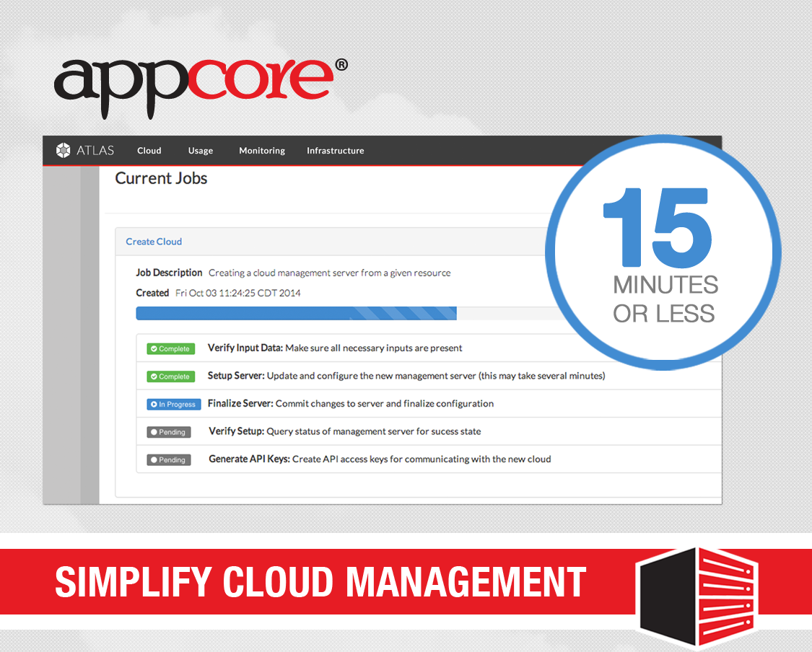Select the 'Verify Setup:' step text
Screen dimensions: 812x652
[x=237, y=431]
